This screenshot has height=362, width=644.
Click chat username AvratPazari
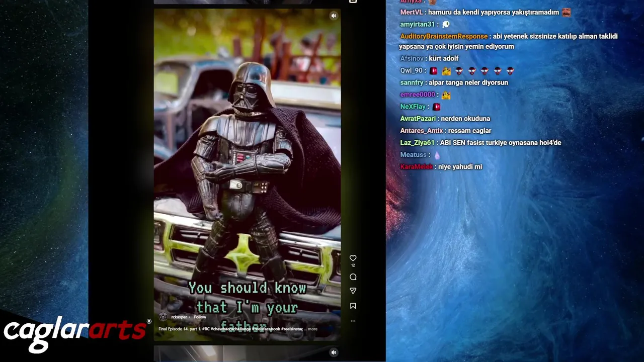418,119
